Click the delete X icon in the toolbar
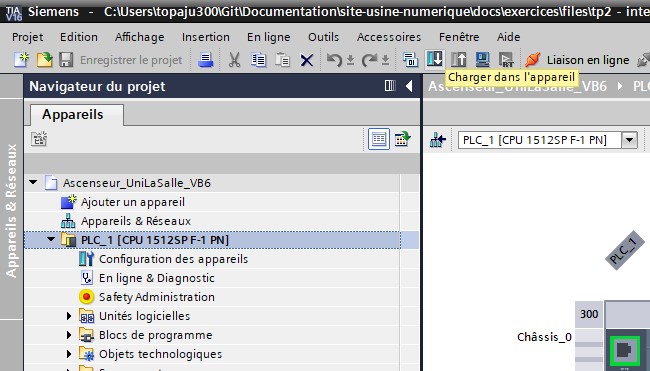Viewport: 650px width, 371px height. [307, 61]
